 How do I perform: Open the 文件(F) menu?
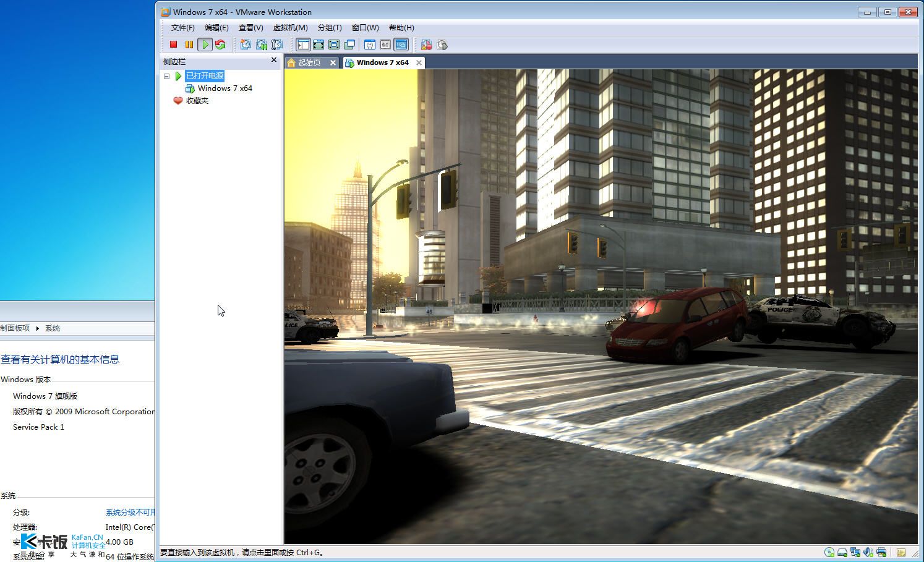pos(182,28)
